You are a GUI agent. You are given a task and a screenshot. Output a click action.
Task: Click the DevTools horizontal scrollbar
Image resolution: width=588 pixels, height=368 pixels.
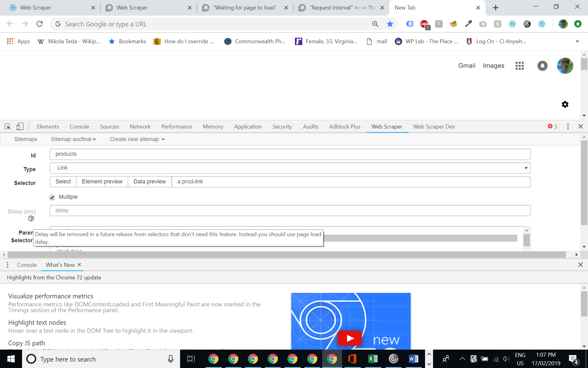(286, 255)
